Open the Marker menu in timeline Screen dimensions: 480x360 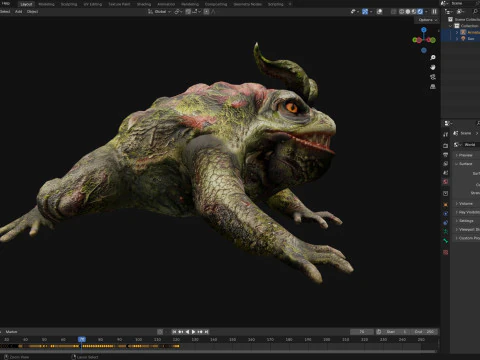(11, 332)
